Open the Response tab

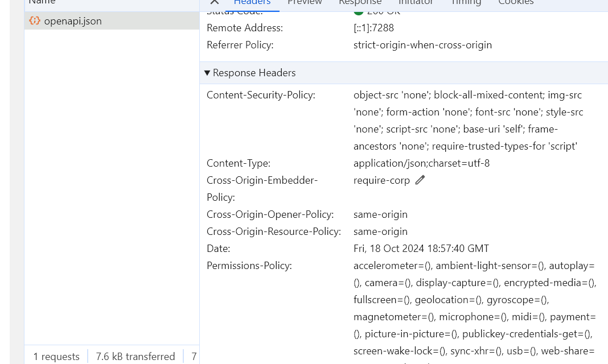coord(360,3)
